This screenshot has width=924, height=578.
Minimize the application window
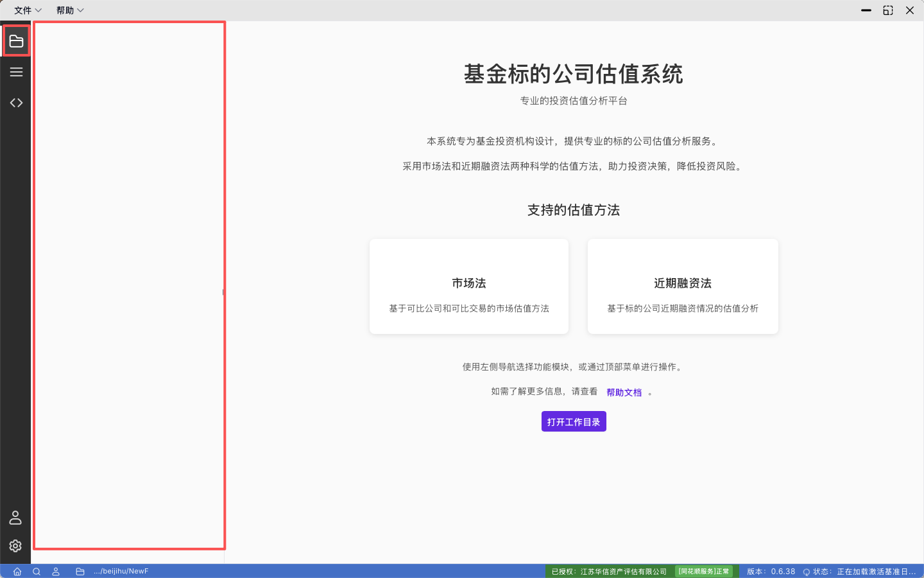pyautogui.click(x=866, y=10)
